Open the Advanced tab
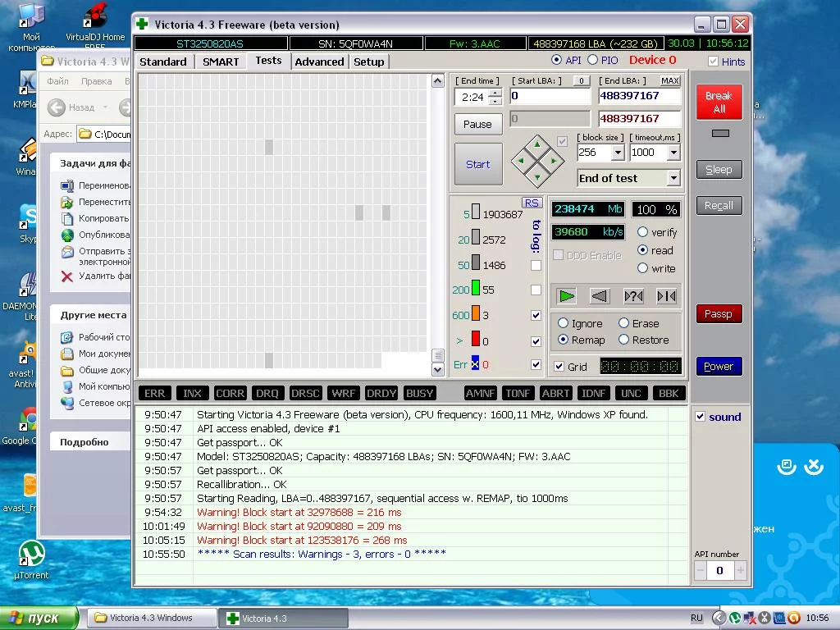Image resolution: width=840 pixels, height=630 pixels. 319,62
